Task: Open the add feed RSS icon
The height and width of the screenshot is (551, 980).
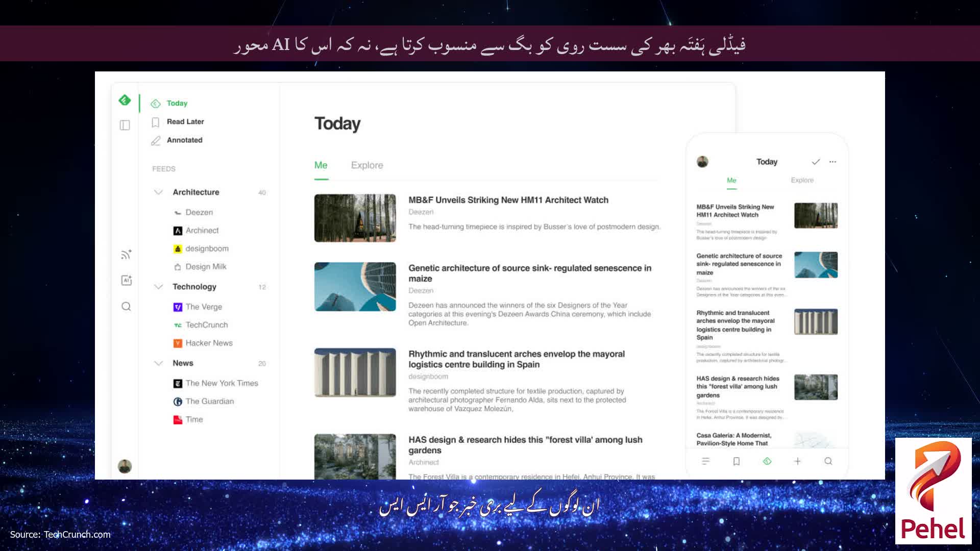Action: point(126,254)
